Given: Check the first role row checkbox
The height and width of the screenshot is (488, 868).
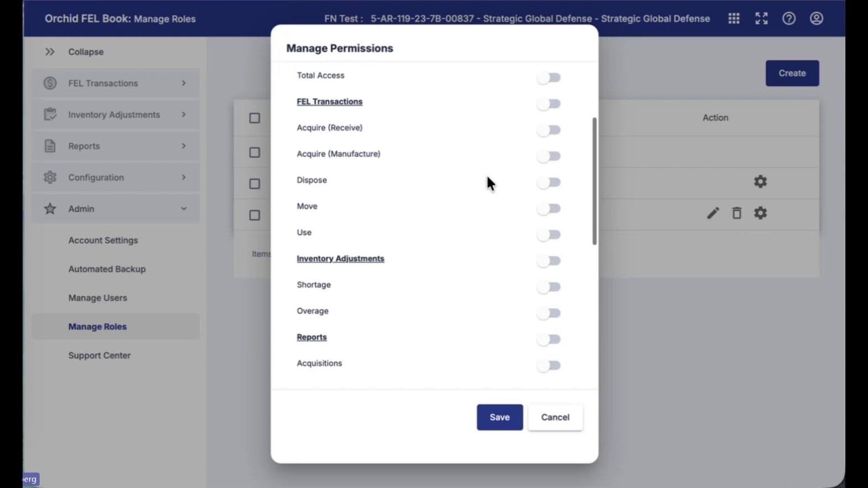Looking at the screenshot, I should pos(255,152).
